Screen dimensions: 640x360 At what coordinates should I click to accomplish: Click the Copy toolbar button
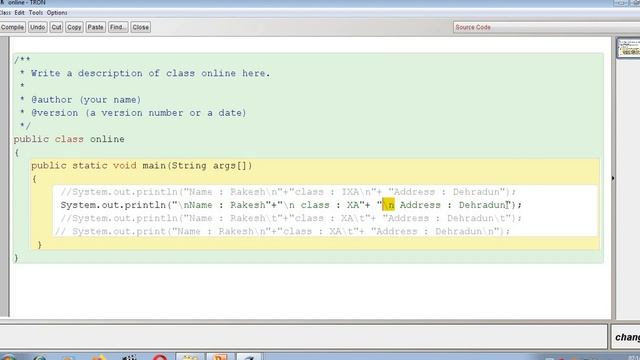point(74,27)
